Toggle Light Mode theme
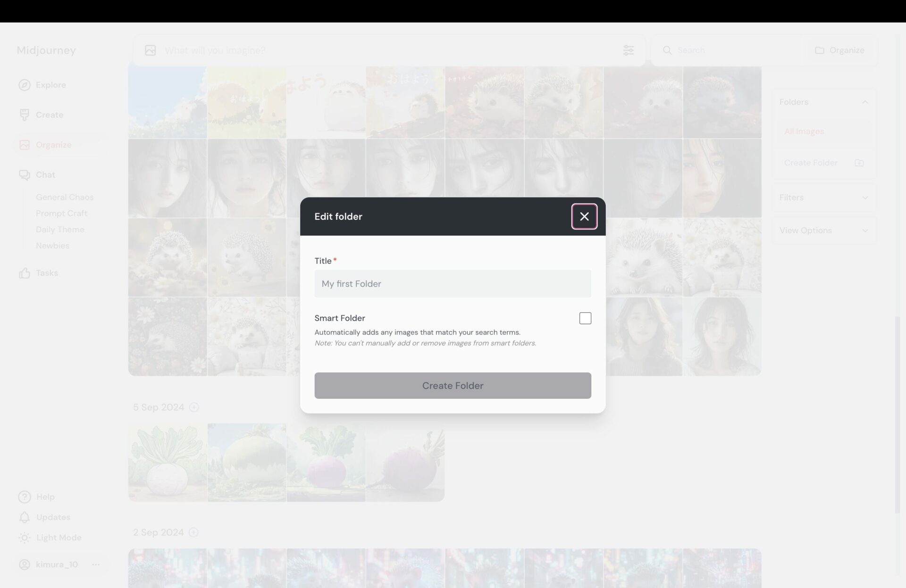 [x=58, y=538]
